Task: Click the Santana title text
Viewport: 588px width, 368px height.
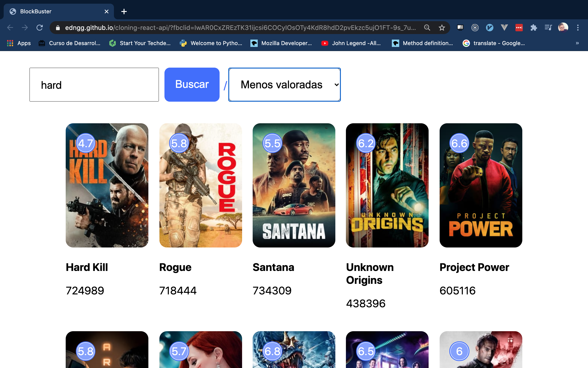Action: 273,267
